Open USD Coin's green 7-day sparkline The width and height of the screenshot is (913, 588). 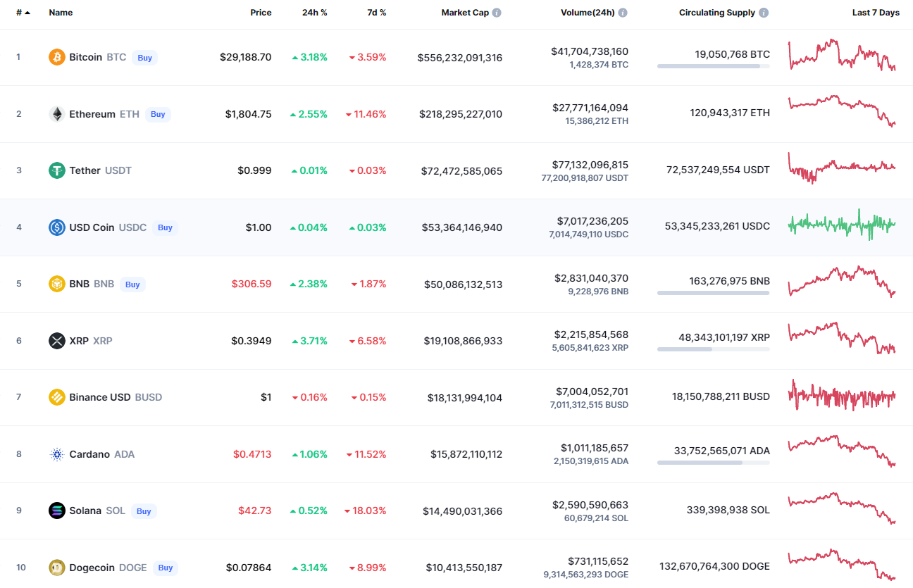tap(842, 225)
